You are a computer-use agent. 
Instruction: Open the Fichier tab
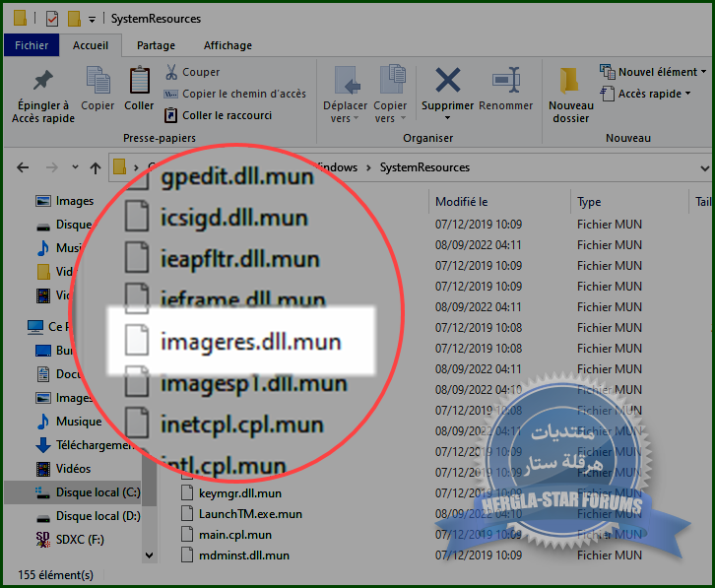32,45
